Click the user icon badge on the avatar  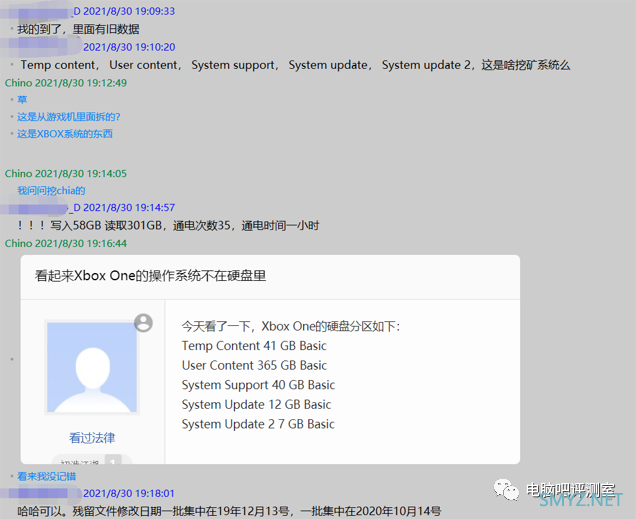click(143, 323)
